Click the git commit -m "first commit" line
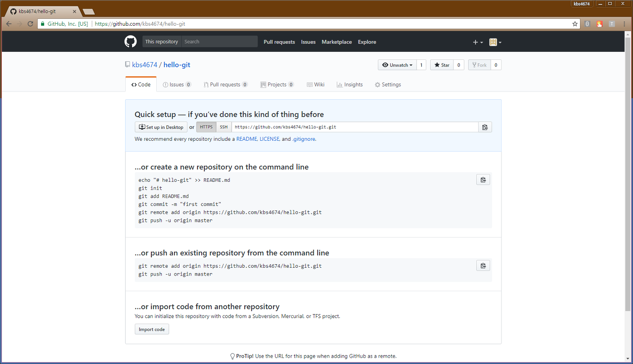The width and height of the screenshot is (633, 364). click(180, 204)
